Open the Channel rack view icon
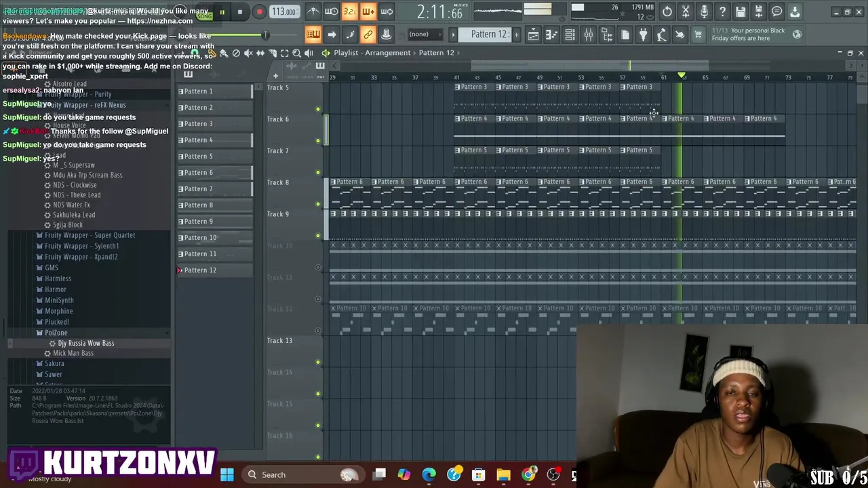 tap(570, 35)
